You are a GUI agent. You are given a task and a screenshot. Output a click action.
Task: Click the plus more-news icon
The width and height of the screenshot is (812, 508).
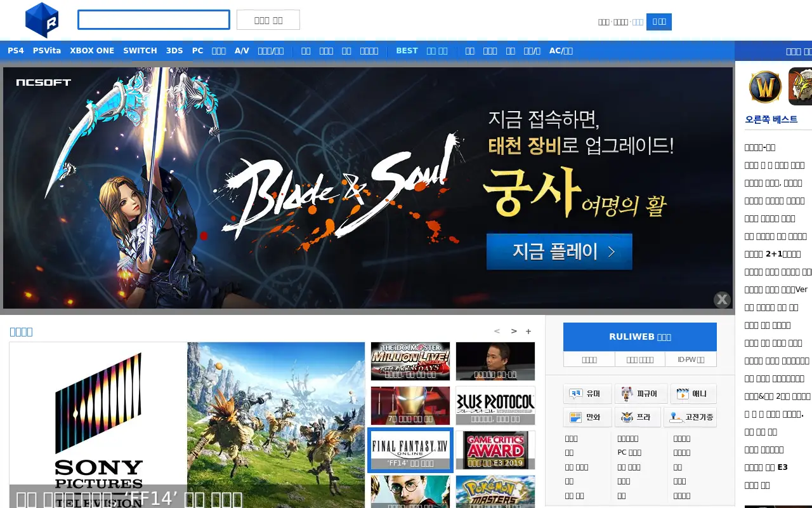(528, 331)
